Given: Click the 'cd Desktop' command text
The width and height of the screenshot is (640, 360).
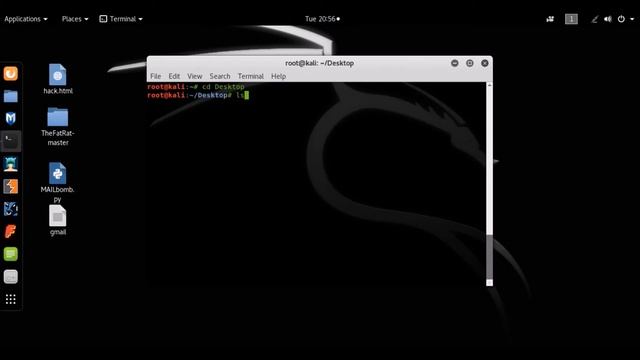Looking at the screenshot, I should click(223, 87).
